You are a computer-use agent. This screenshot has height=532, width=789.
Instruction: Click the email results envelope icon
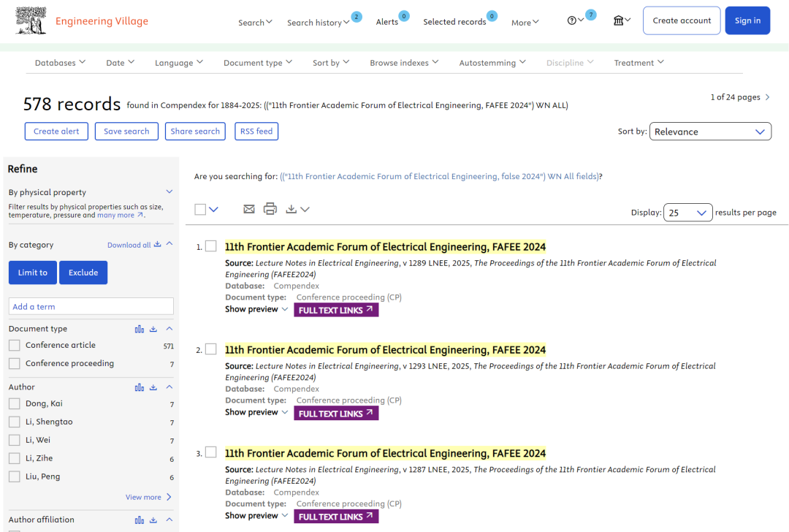(249, 209)
